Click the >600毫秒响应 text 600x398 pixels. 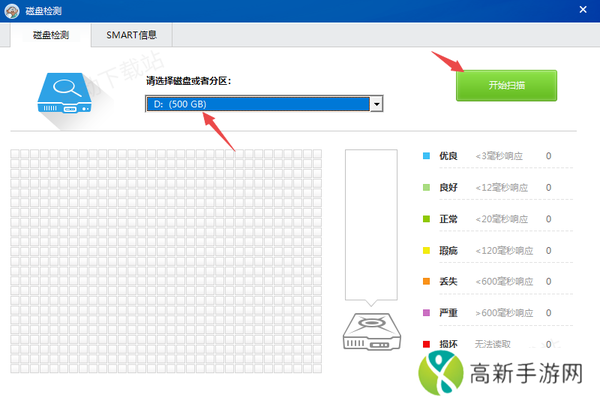tap(504, 313)
